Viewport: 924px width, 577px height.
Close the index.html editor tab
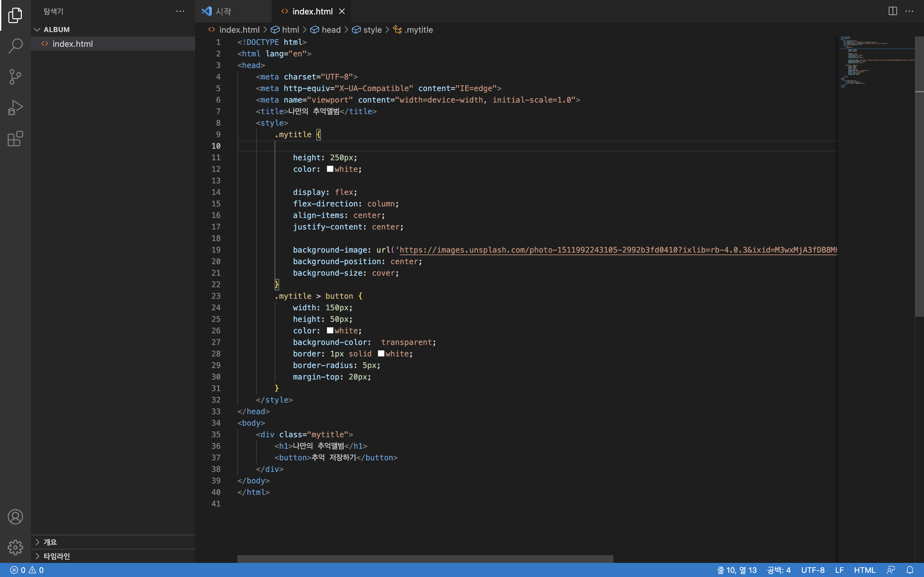coord(342,12)
